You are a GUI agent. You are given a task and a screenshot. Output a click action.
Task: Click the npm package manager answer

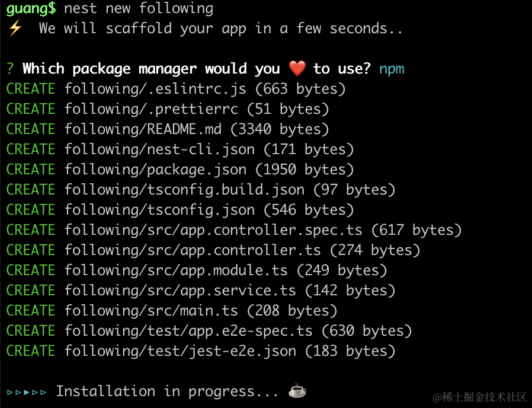pos(392,69)
